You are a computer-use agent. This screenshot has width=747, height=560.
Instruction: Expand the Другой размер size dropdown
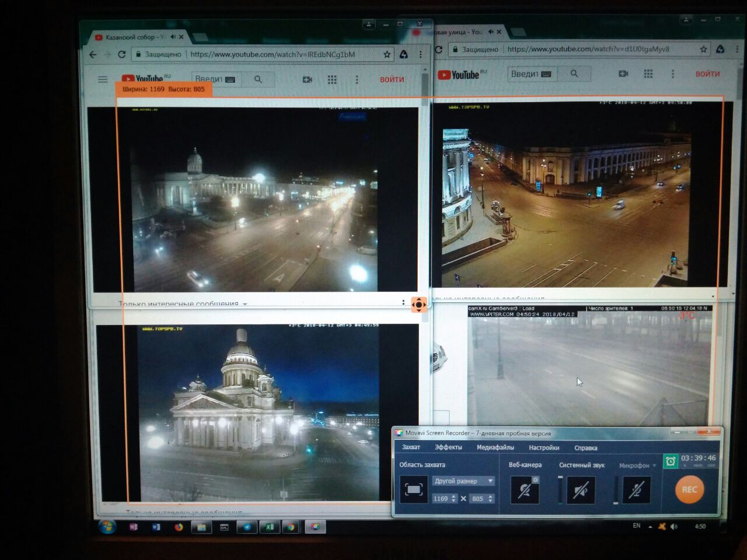[463, 481]
